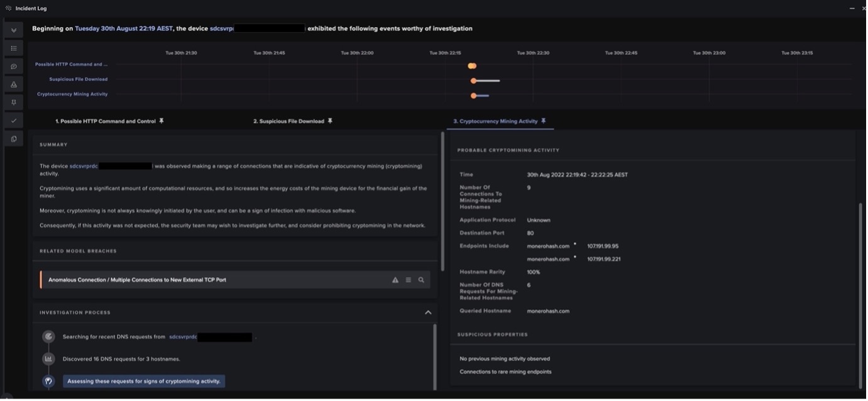Screen dimensions: 868x401
Task: Click the Application Protocol value Unknown
Action: pos(539,220)
